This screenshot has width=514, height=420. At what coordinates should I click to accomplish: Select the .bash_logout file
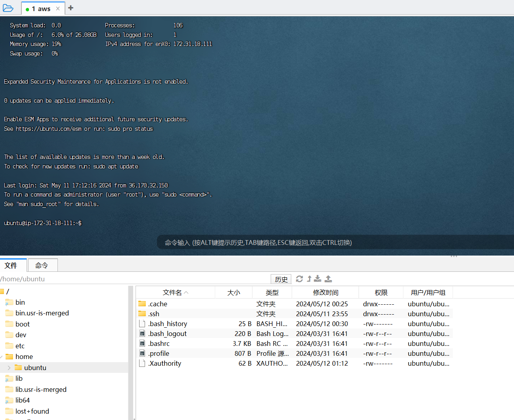point(294,334)
